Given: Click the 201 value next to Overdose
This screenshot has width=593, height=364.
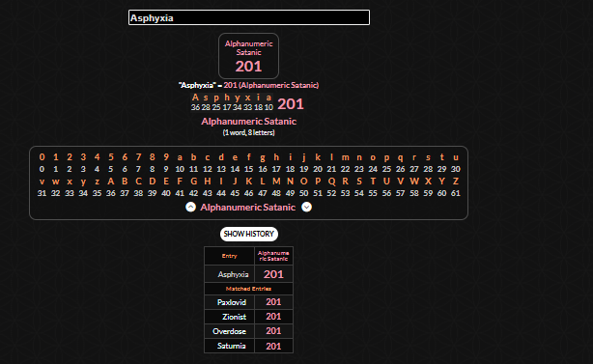Looking at the screenshot, I should point(273,331).
